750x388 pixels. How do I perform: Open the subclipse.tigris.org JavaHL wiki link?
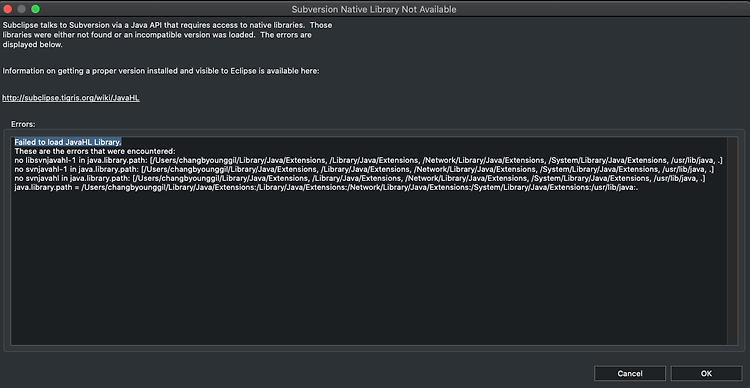point(71,98)
